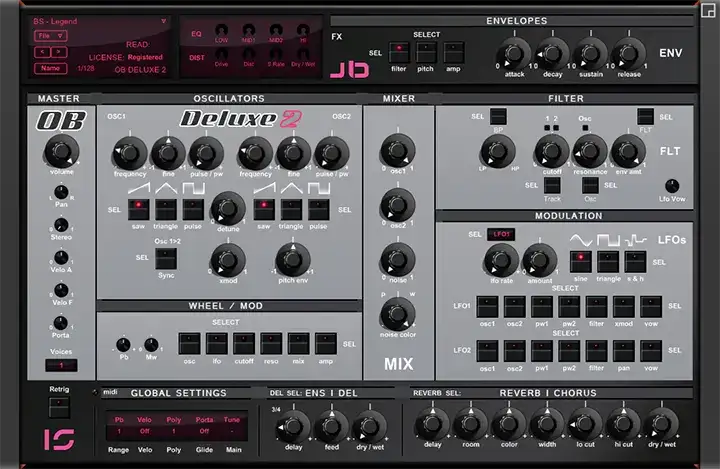Image resolution: width=720 pixels, height=469 pixels.
Task: Click the Pan knob
Action: tap(61, 192)
